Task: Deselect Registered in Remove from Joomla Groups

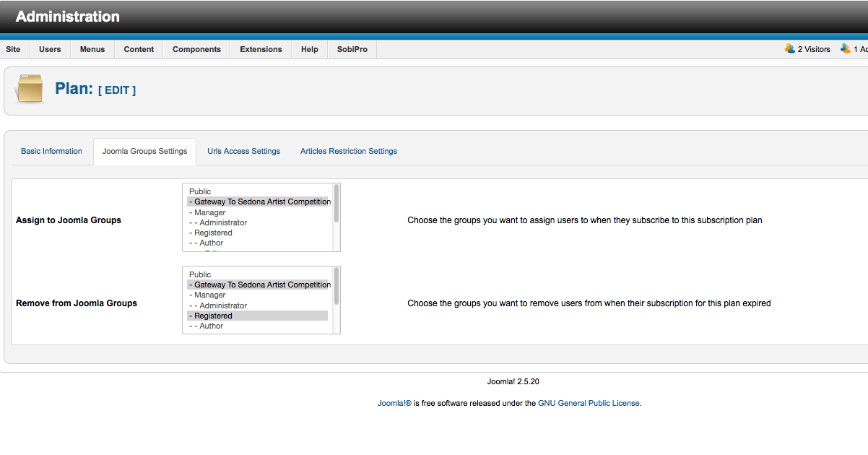Action: pyautogui.click(x=213, y=316)
